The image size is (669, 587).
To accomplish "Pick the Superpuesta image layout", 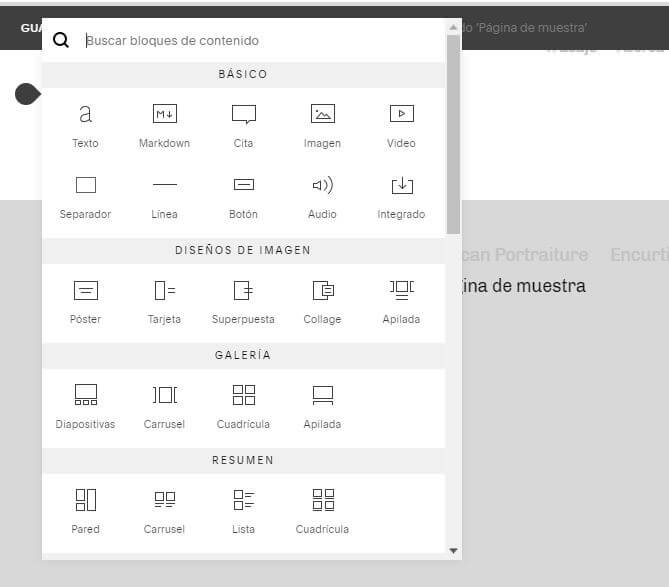I will click(x=243, y=302).
